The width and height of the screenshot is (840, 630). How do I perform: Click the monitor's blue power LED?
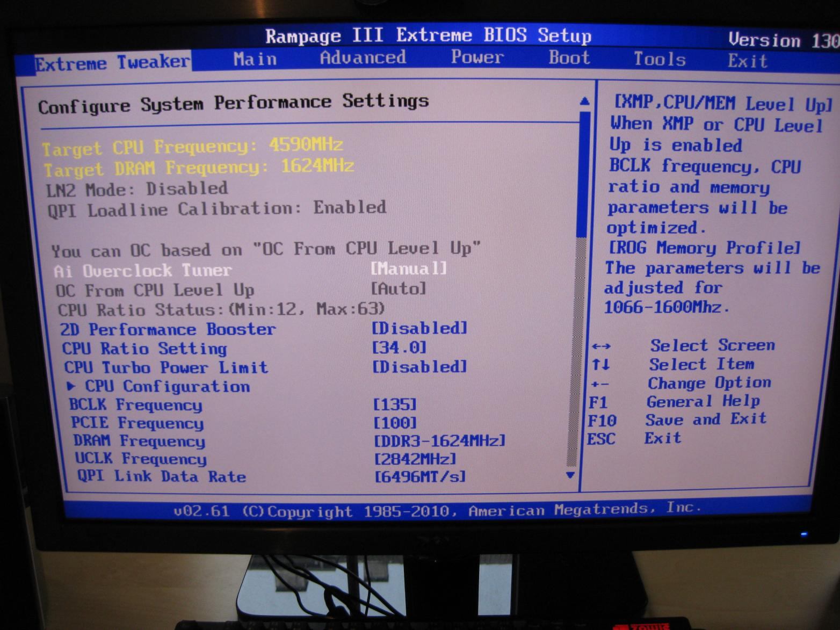coord(803,534)
